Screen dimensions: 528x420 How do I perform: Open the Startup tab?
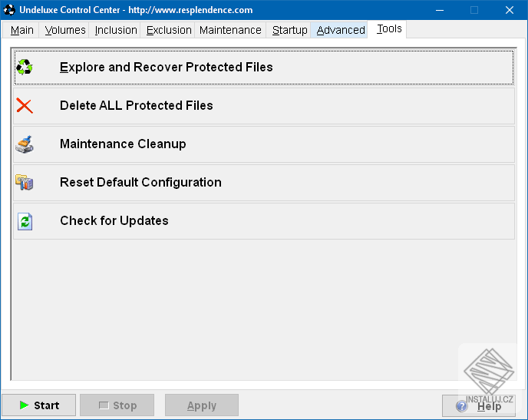pos(289,30)
